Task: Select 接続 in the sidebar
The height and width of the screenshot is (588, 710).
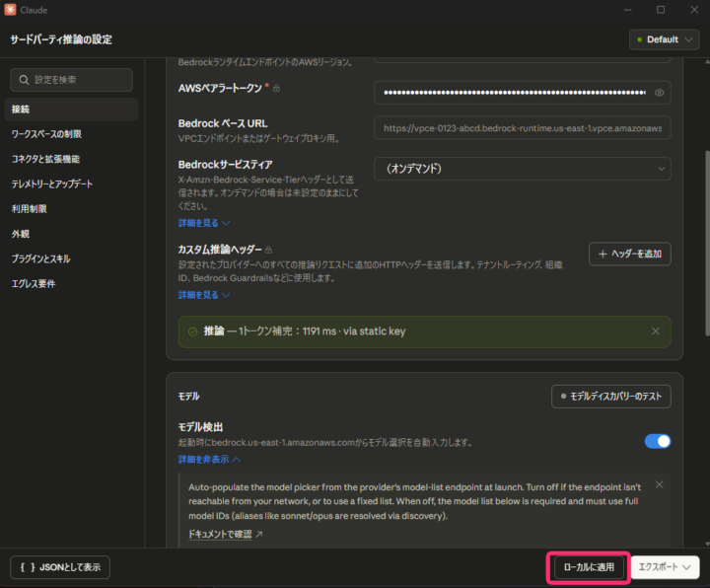Action: [x=72, y=110]
